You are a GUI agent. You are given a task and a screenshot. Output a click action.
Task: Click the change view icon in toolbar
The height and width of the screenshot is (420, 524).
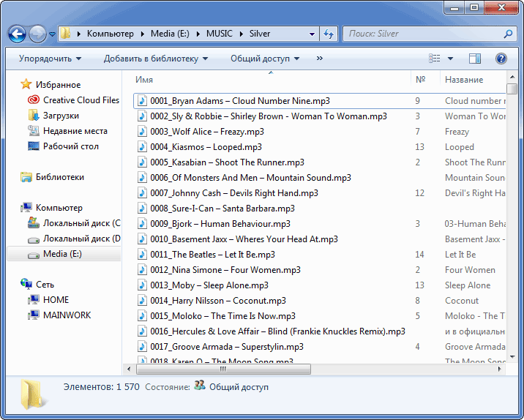(435, 59)
